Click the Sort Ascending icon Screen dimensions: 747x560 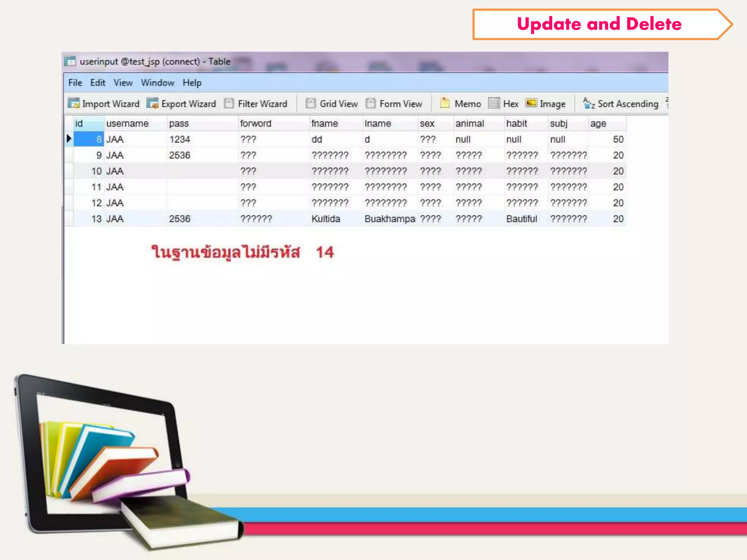coord(589,104)
